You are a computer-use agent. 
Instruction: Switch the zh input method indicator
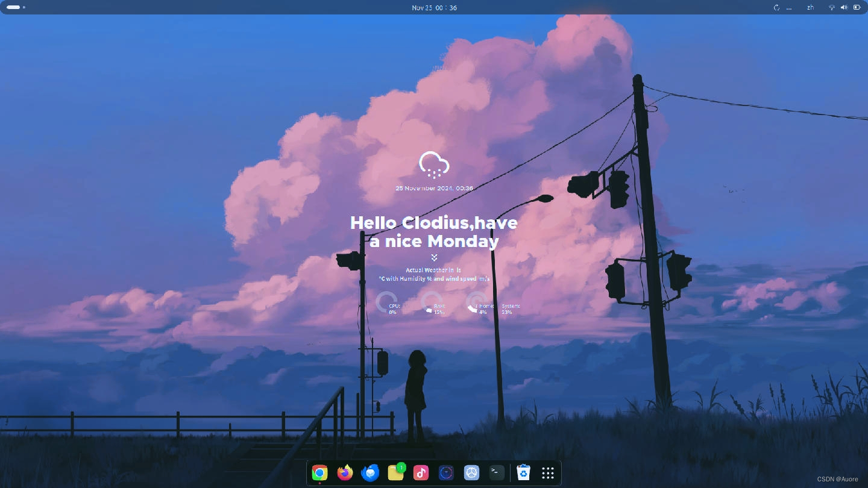click(x=810, y=7)
